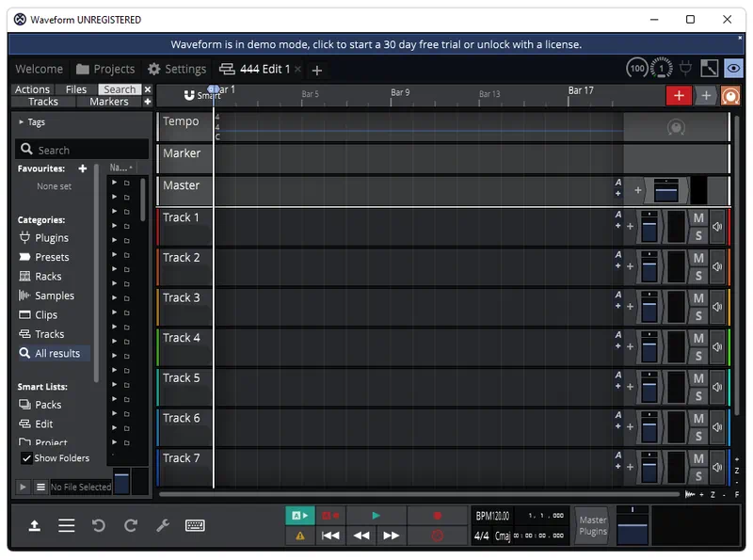Screen dimensions: 753x560
Task: Add plugin to Track 2 with plus
Action: [x=630, y=266]
